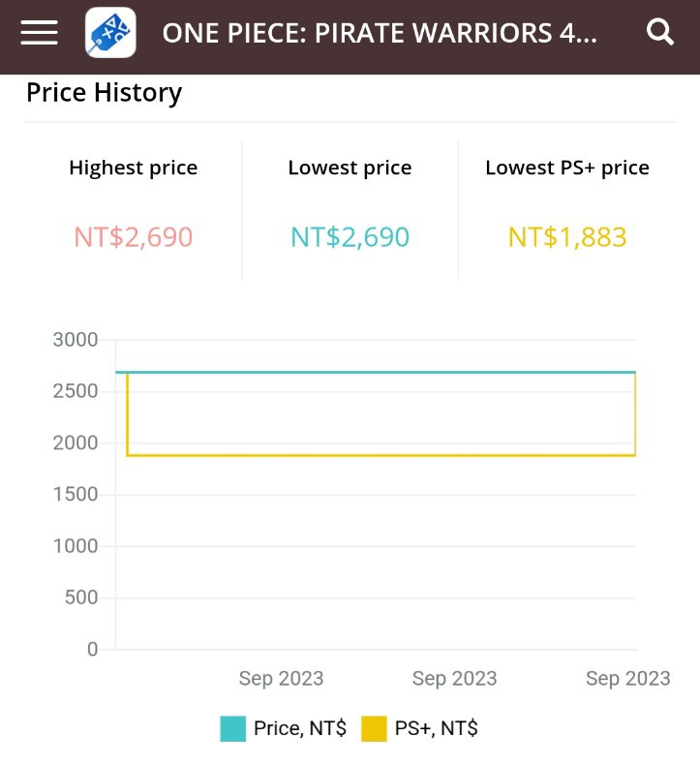Click the middle Sep 2023 axis label
Screen dimensions: 700x768
454,678
